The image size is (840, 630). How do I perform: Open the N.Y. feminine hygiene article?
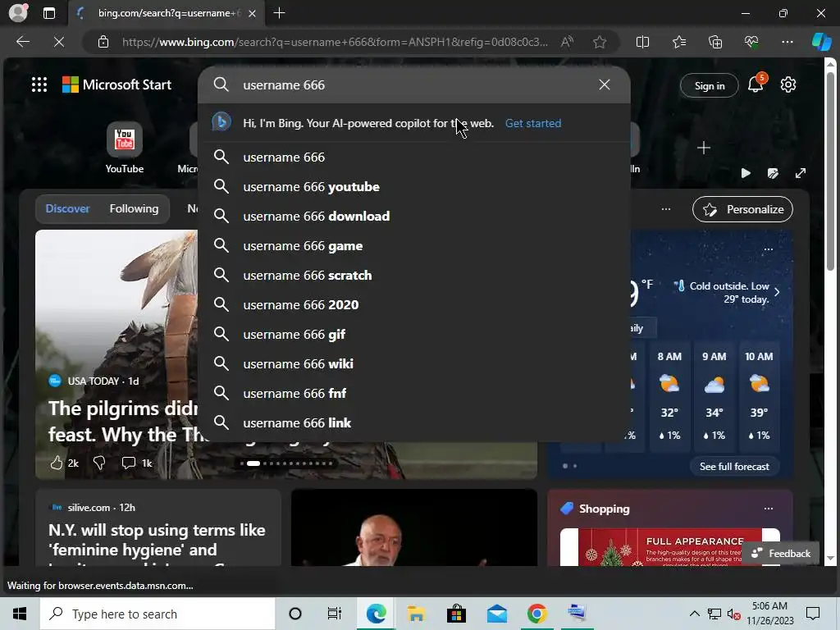pyautogui.click(x=157, y=540)
